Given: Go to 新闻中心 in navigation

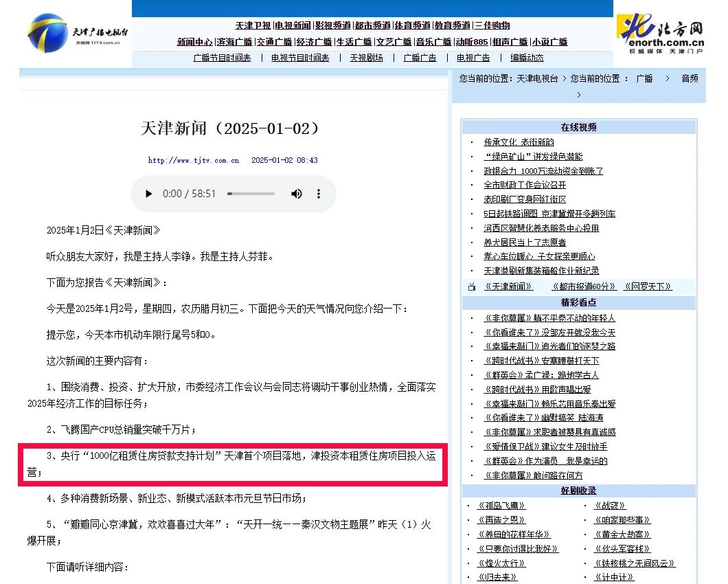Looking at the screenshot, I should tap(194, 42).
